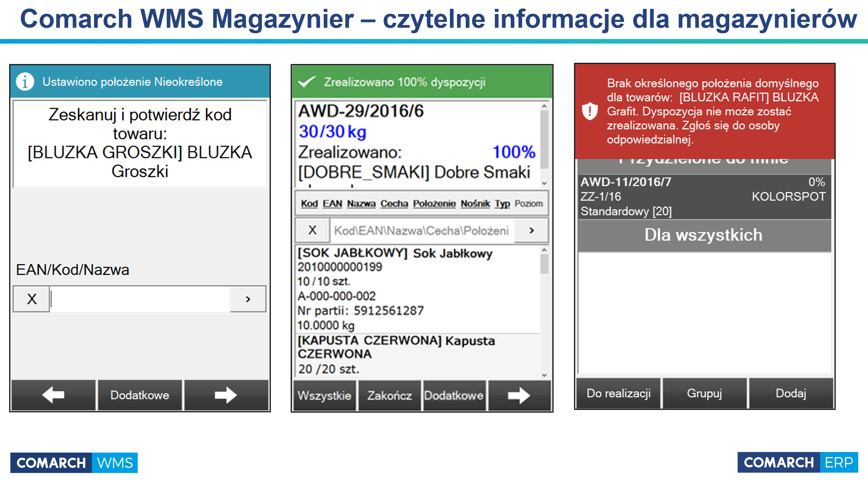
Task: Clear the EAN/Kod/Nazwa field with X
Action: 32,299
